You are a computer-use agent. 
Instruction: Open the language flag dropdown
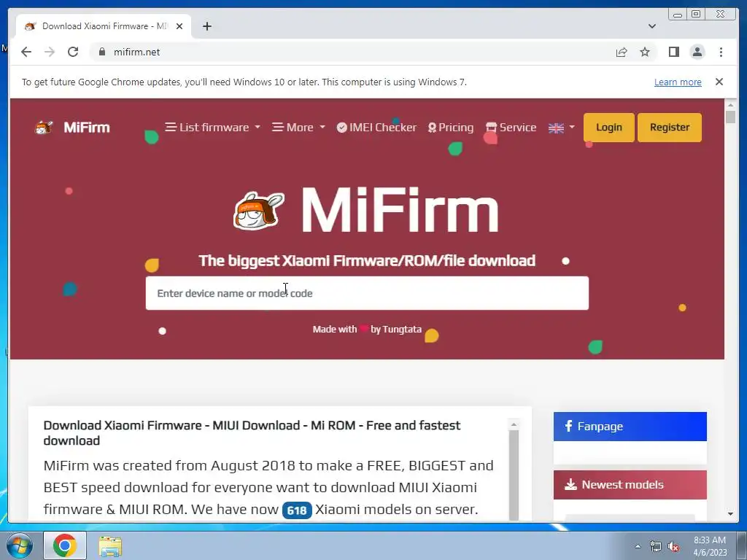tap(561, 128)
